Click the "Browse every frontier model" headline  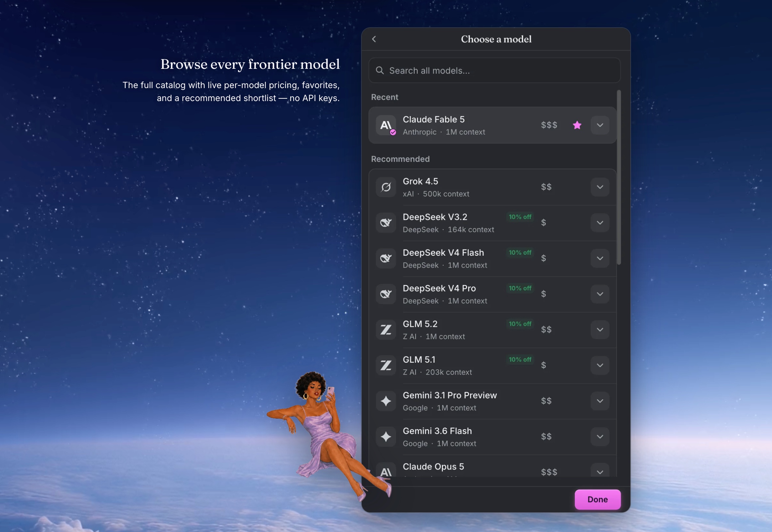[x=250, y=64]
